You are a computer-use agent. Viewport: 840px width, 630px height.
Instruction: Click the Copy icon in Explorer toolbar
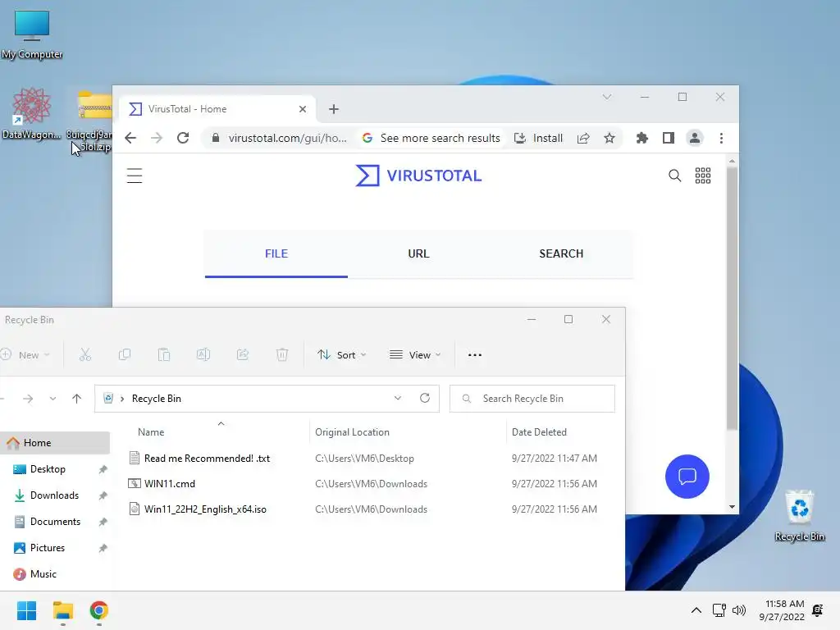click(x=125, y=354)
